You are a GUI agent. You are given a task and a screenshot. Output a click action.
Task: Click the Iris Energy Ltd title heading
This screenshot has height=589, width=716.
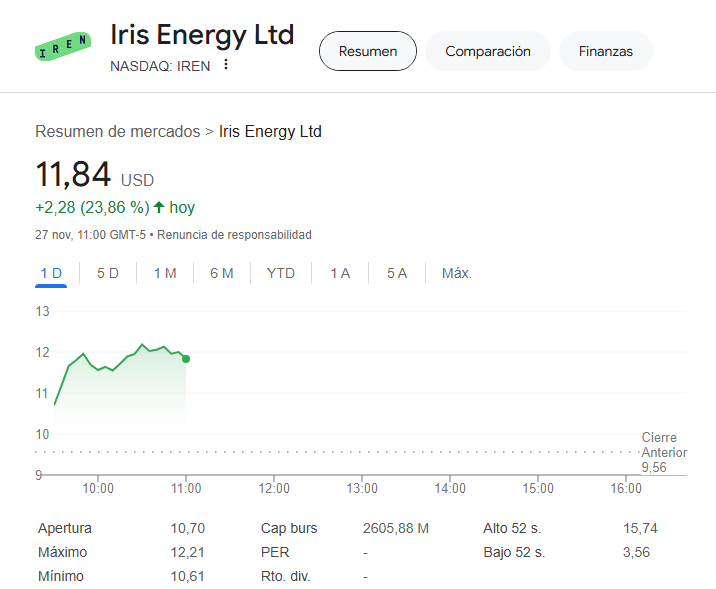[202, 35]
